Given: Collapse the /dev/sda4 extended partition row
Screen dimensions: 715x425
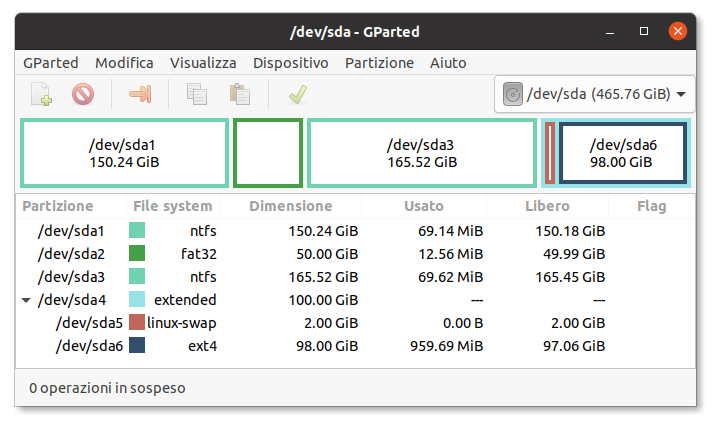Looking at the screenshot, I should [26, 300].
